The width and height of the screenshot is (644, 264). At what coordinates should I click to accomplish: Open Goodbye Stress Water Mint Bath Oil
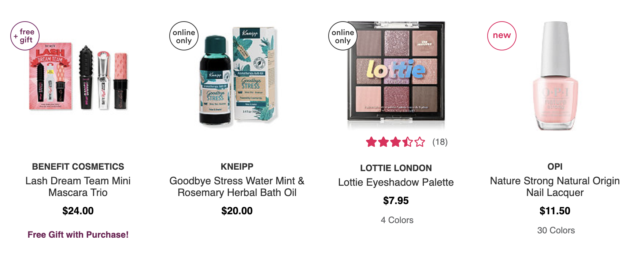(237, 186)
